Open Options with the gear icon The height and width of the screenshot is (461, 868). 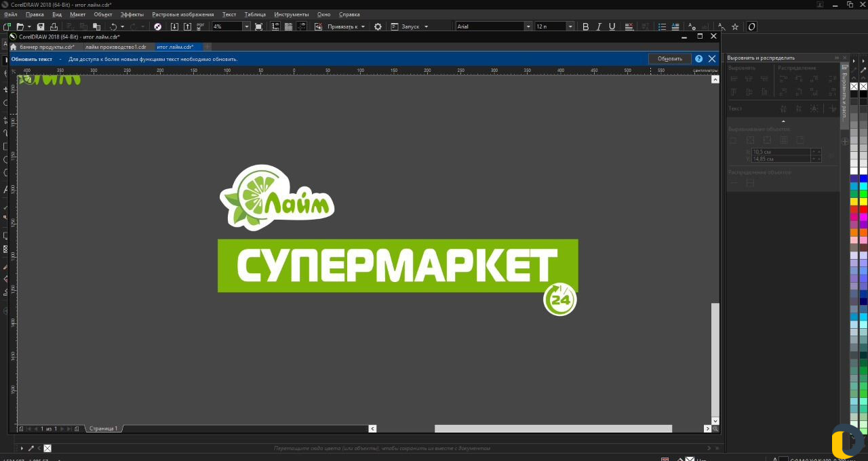pos(378,26)
